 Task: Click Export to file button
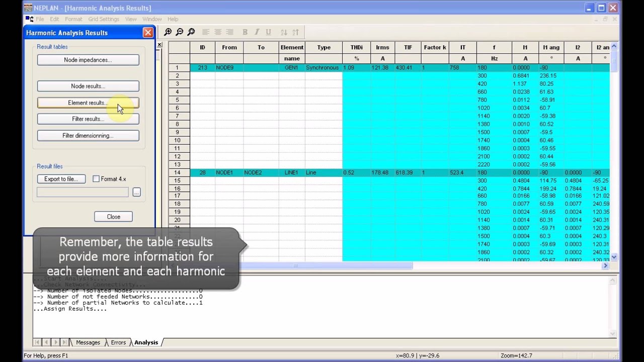pos(61,179)
